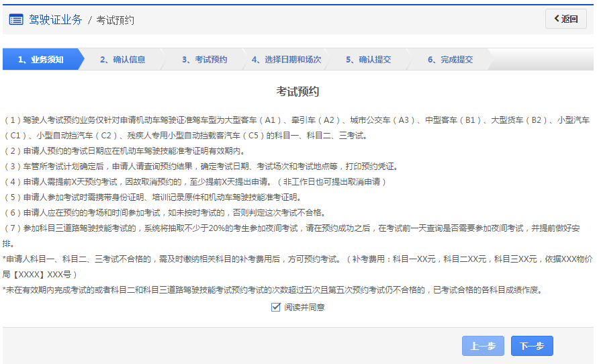
Task: Jump to step 5 确认提交
Action: pyautogui.click(x=368, y=59)
